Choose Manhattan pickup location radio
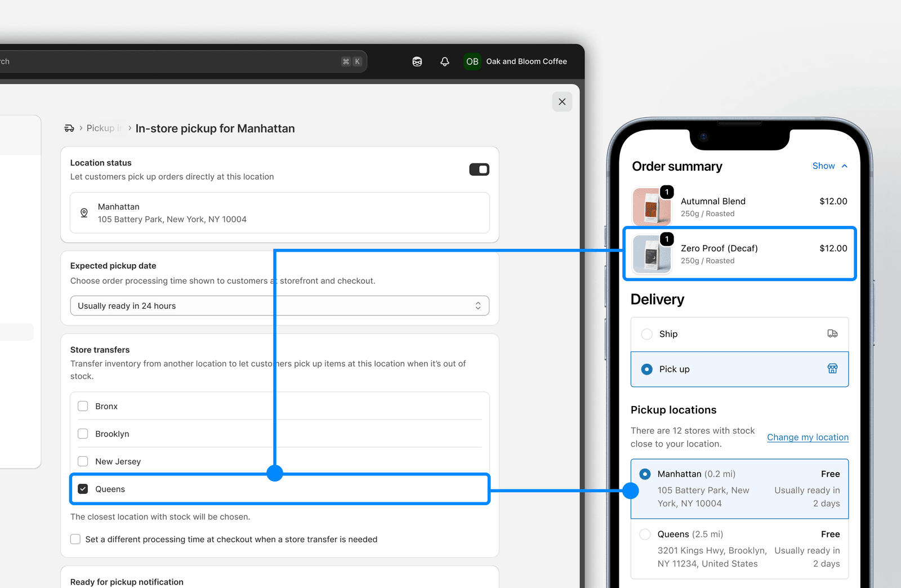Viewport: 901px width, 588px height. tap(645, 474)
